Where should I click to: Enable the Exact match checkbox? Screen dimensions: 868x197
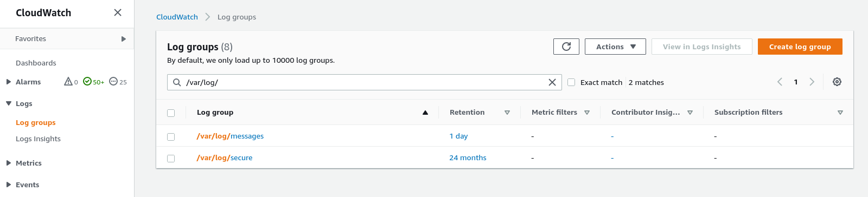[571, 82]
